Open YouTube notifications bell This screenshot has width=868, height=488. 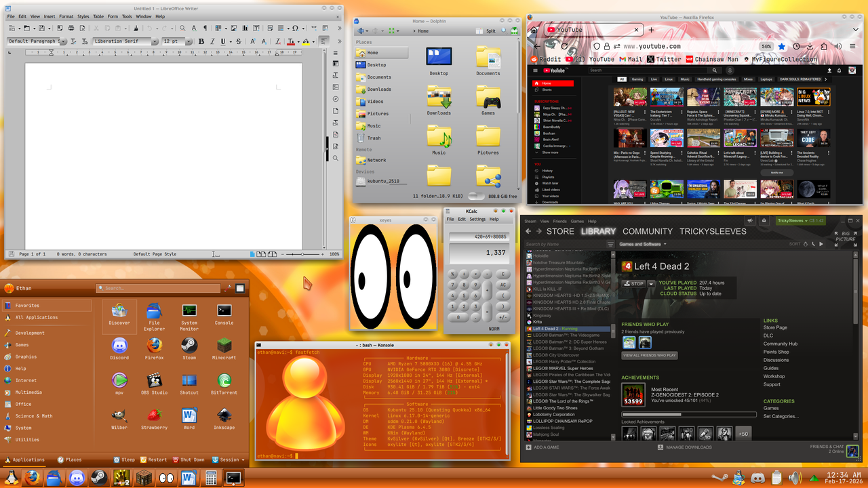[x=839, y=70]
